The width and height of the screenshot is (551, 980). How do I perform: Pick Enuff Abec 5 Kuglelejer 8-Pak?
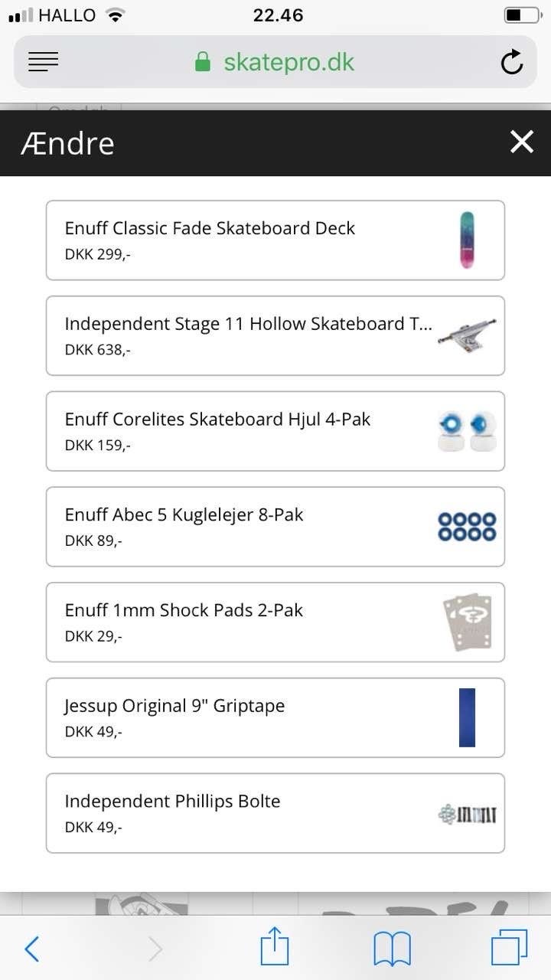coord(275,527)
